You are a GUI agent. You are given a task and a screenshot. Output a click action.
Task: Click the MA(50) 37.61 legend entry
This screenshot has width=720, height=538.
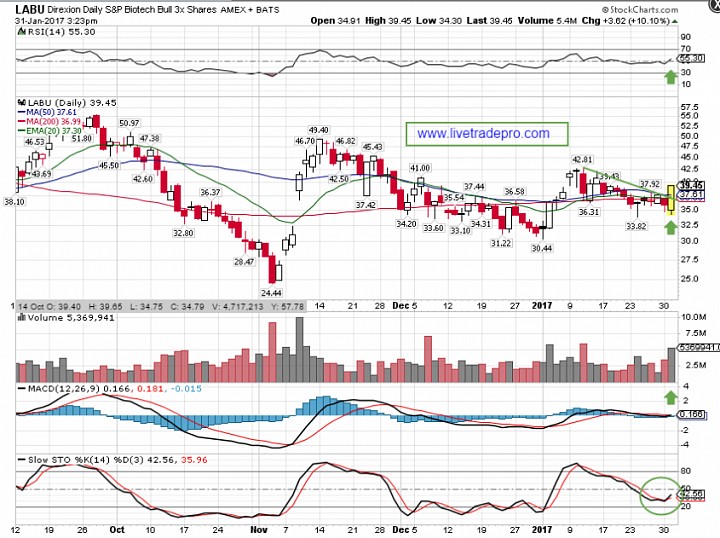pos(47,112)
